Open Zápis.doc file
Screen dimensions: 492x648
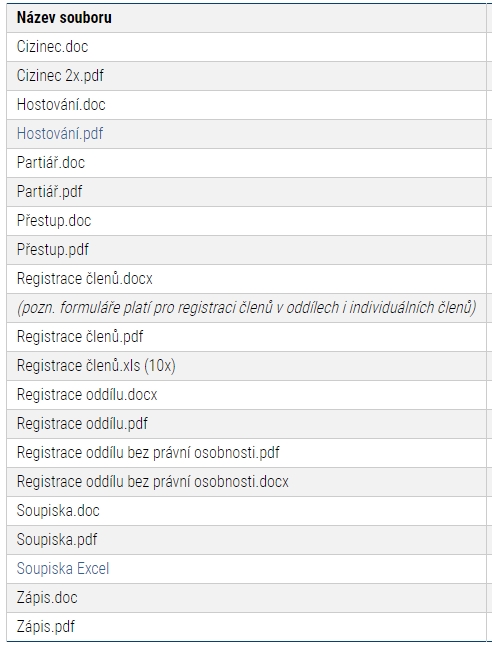pyautogui.click(x=47, y=598)
